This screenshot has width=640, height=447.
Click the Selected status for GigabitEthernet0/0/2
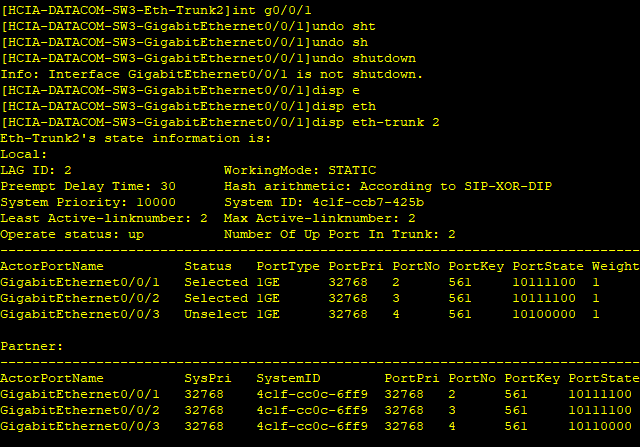[216, 298]
